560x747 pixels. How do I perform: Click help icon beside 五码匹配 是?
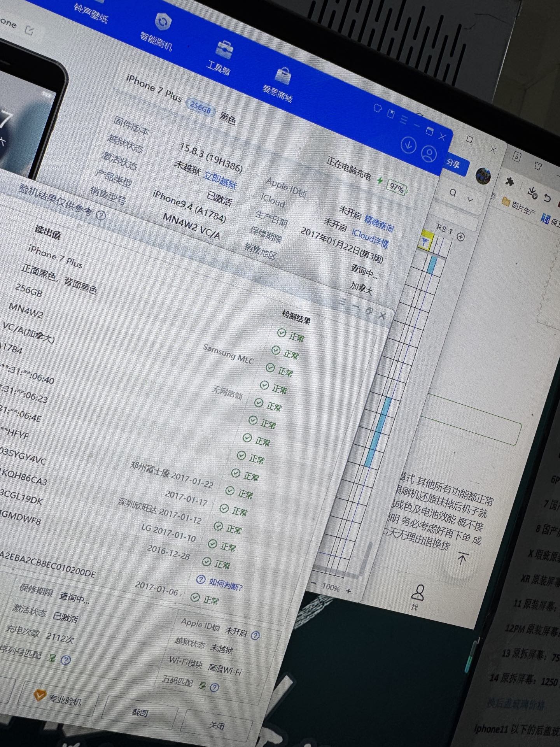pos(214,687)
